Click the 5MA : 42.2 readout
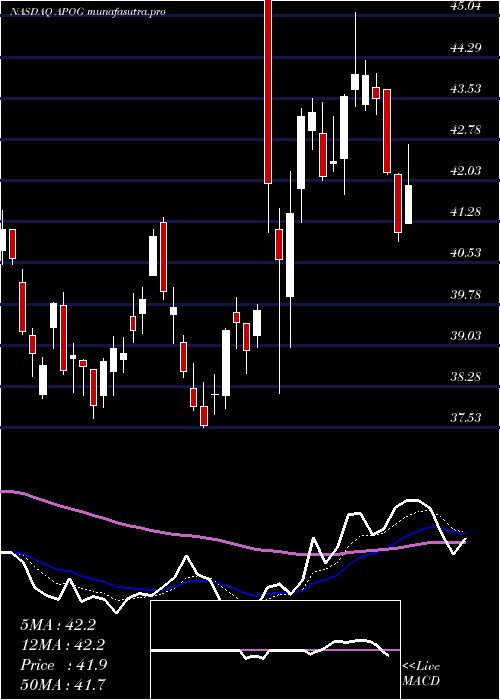500x700 pixels. click(x=58, y=625)
